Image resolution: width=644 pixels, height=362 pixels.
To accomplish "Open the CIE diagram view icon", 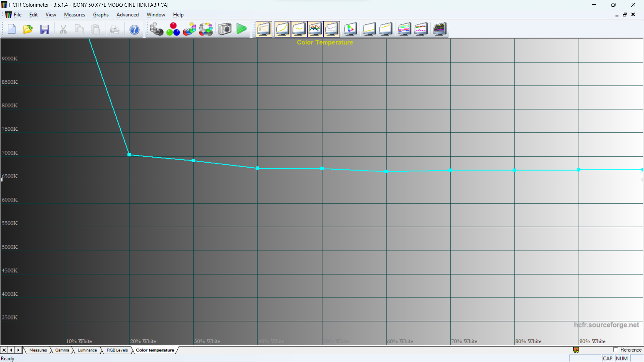I will coord(351,29).
